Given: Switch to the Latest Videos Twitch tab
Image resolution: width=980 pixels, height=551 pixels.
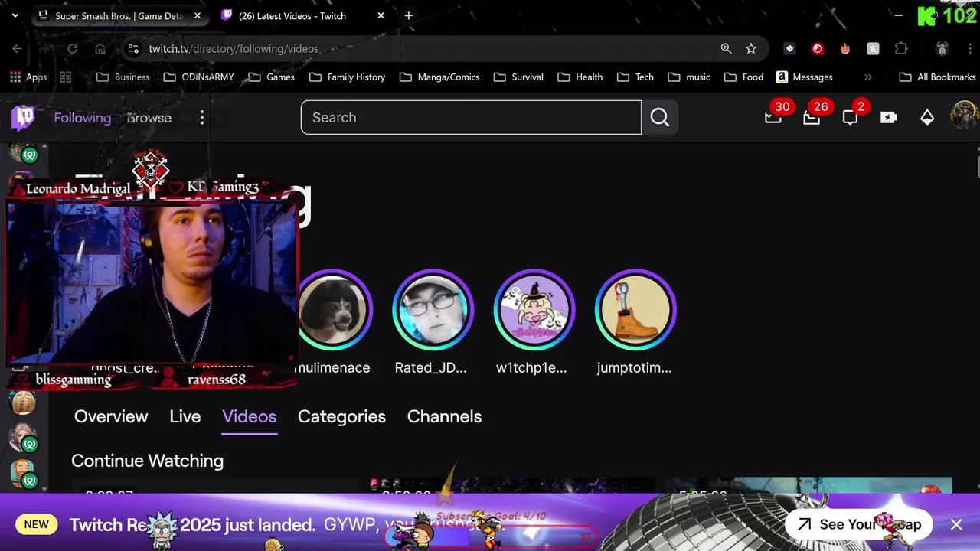Looking at the screenshot, I should point(302,15).
